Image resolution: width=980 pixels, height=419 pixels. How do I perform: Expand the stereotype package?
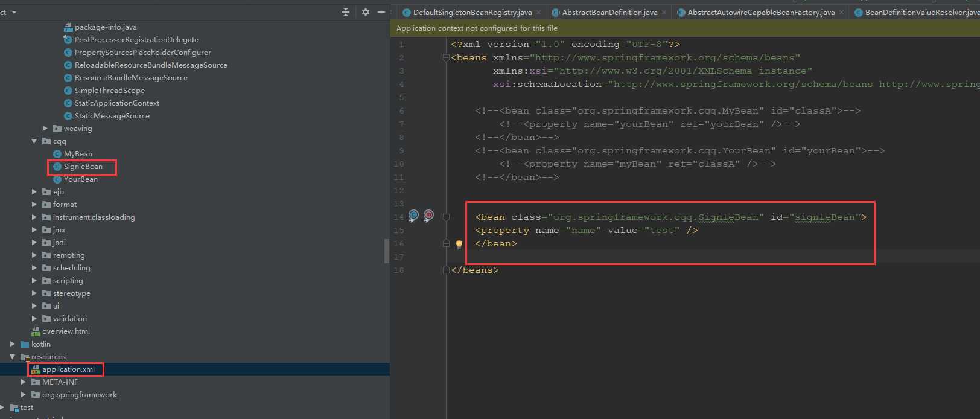click(34, 293)
